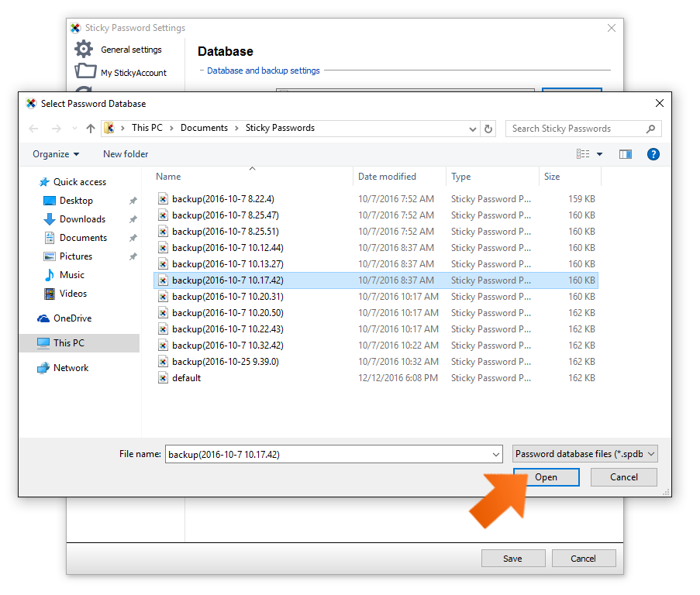Viewport: 700px width, 595px height.
Task: Click Sticky Passwords in the address breadcrumb
Action: pyautogui.click(x=280, y=128)
